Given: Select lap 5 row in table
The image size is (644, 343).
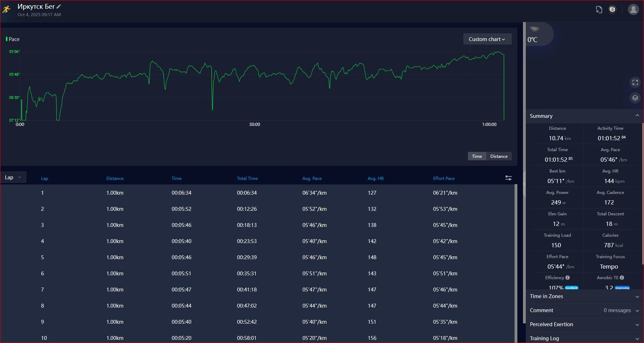Looking at the screenshot, I should (x=257, y=257).
